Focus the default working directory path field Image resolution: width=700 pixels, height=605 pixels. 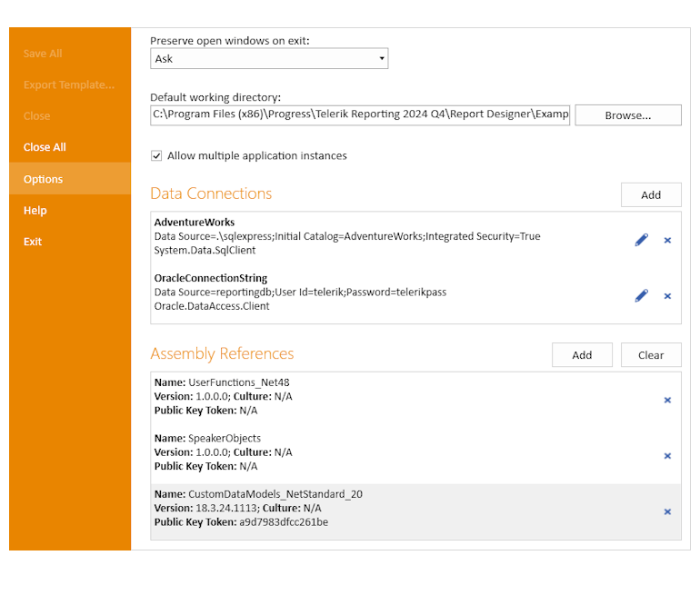pyautogui.click(x=360, y=114)
